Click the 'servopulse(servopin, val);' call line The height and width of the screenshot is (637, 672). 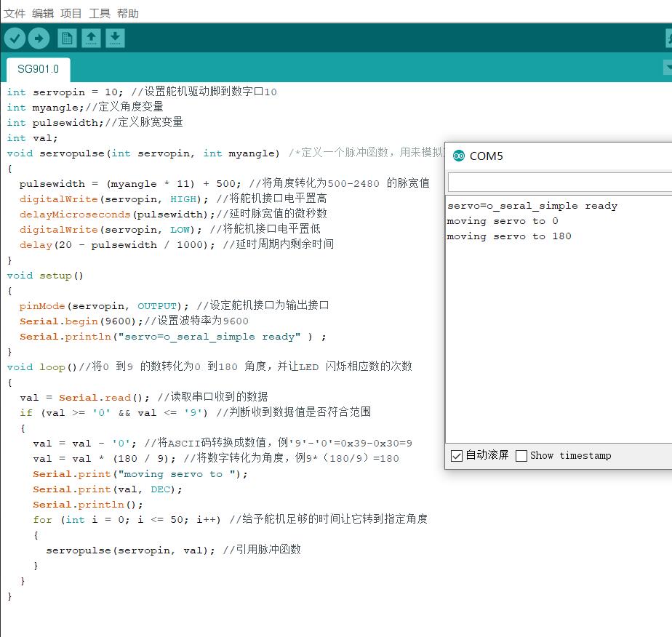click(x=173, y=550)
